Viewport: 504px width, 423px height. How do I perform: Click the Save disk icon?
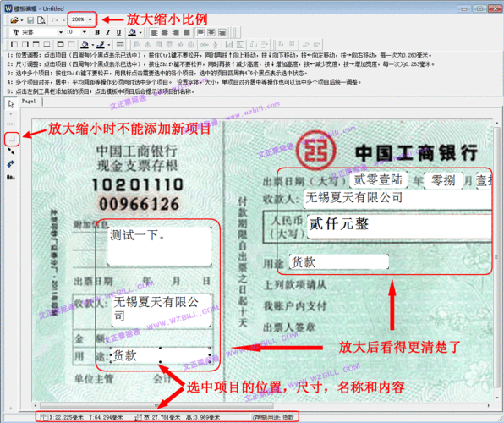[30, 20]
